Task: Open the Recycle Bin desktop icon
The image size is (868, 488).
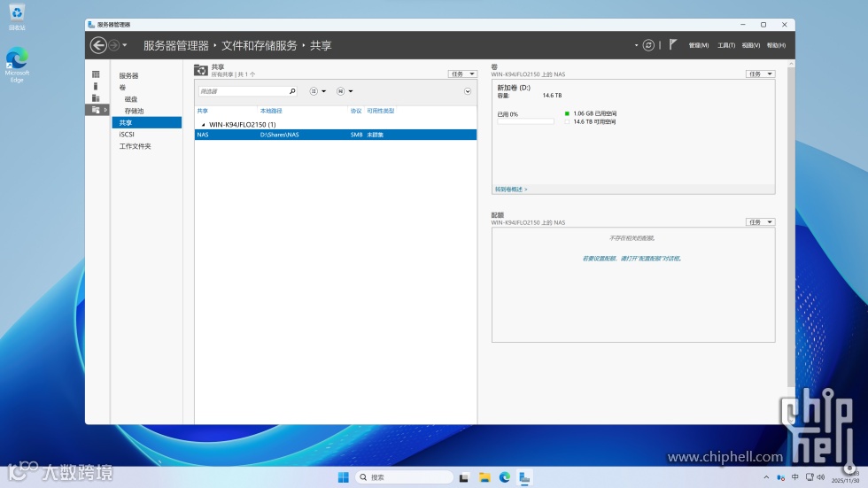Action: [17, 17]
